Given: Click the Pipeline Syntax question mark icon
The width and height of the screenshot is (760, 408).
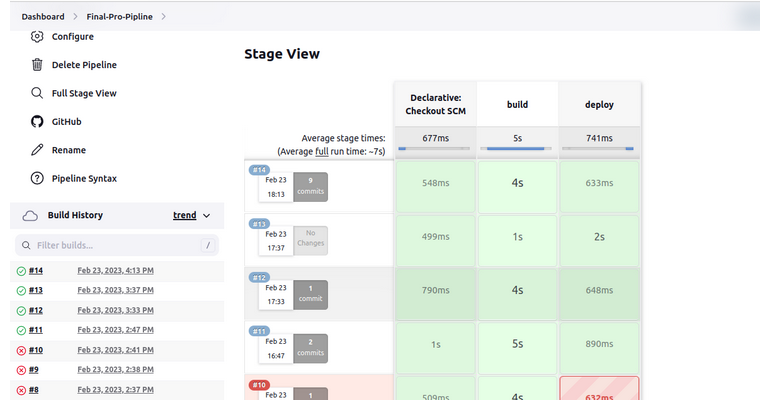Looking at the screenshot, I should pyautogui.click(x=37, y=178).
